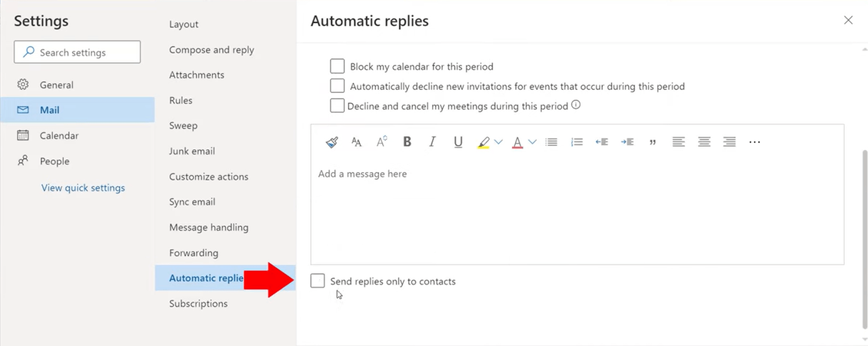Open View quick settings
868x346 pixels.
tap(83, 187)
